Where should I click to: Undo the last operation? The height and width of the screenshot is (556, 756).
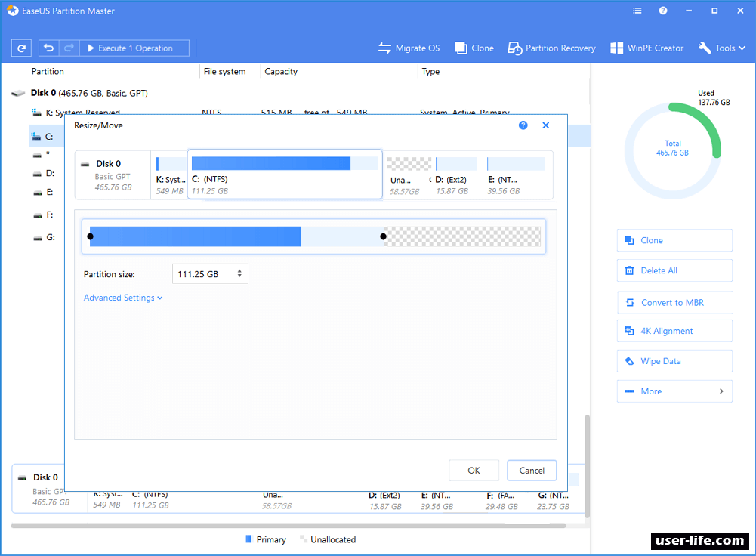coord(48,48)
